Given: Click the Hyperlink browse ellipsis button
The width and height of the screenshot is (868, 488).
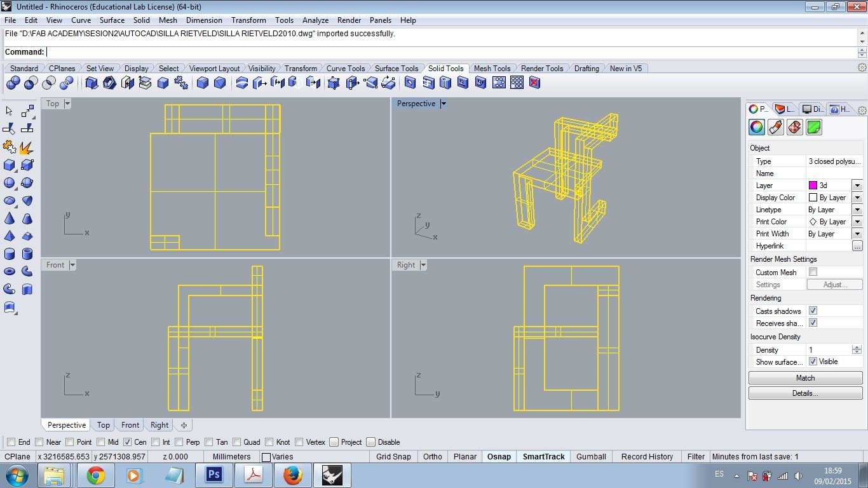Looking at the screenshot, I should point(857,246).
